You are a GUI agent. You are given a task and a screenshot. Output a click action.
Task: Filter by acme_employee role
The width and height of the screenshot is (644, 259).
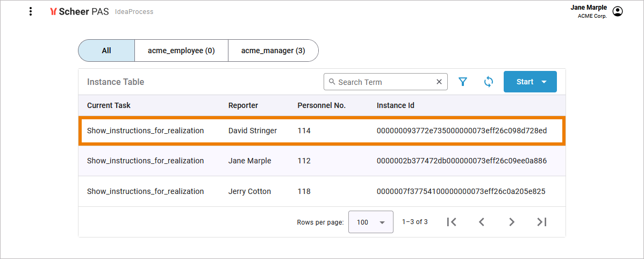[x=181, y=51]
